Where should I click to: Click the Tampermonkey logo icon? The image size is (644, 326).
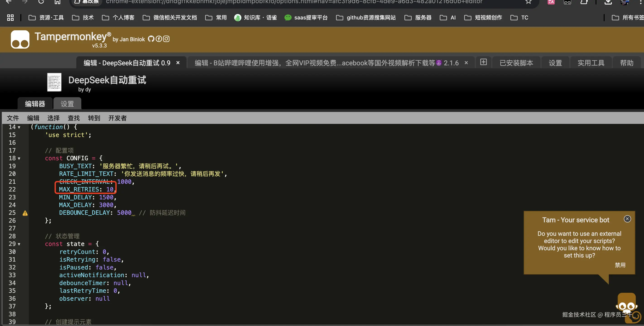pos(20,39)
